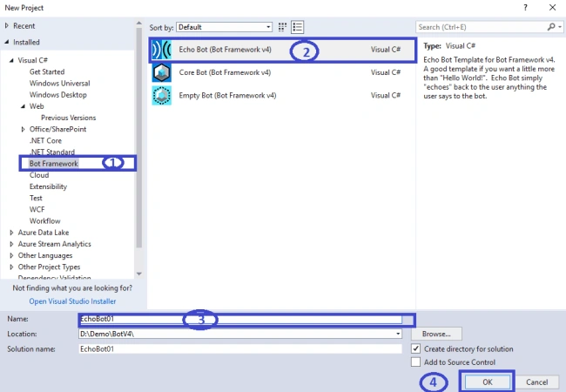Switch to medium icons list view
Screen dimensions: 566x392
pos(298,27)
